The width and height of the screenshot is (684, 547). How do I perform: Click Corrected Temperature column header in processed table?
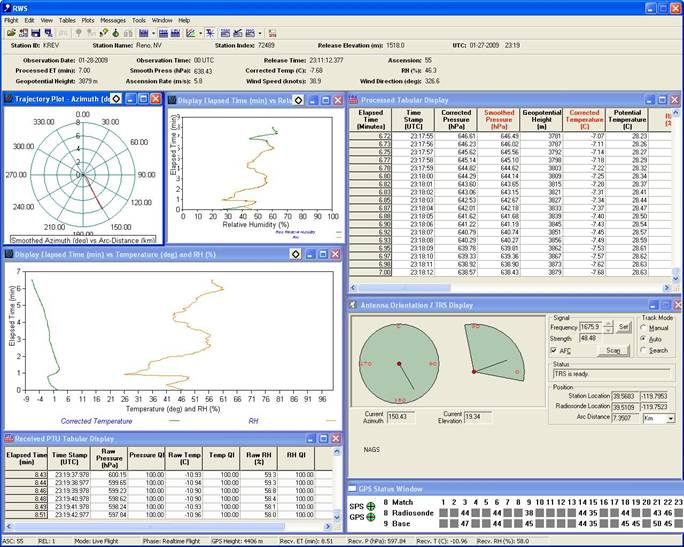click(x=585, y=120)
